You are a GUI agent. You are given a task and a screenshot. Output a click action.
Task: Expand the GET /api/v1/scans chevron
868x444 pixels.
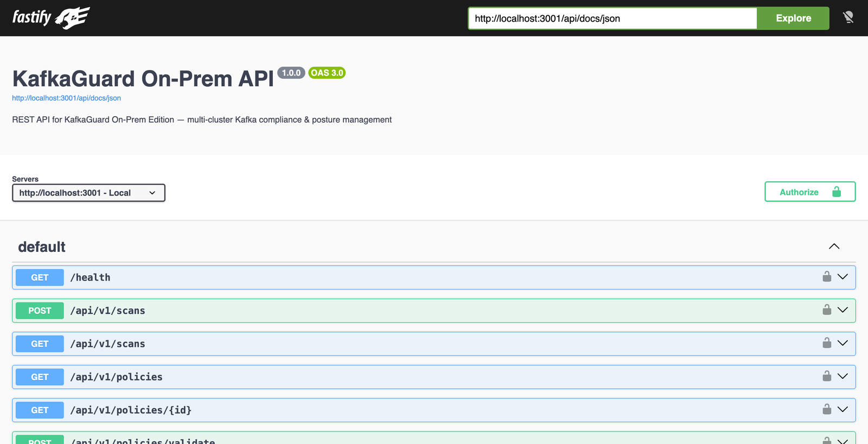pos(843,343)
